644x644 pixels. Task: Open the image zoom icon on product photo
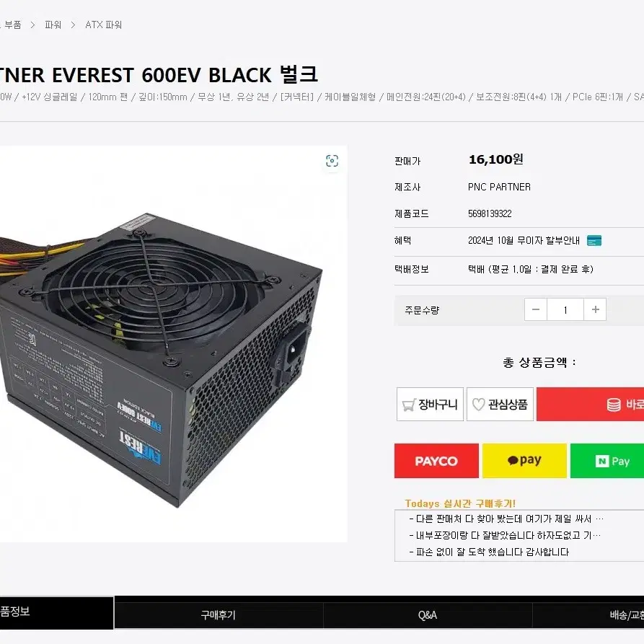pyautogui.click(x=332, y=161)
